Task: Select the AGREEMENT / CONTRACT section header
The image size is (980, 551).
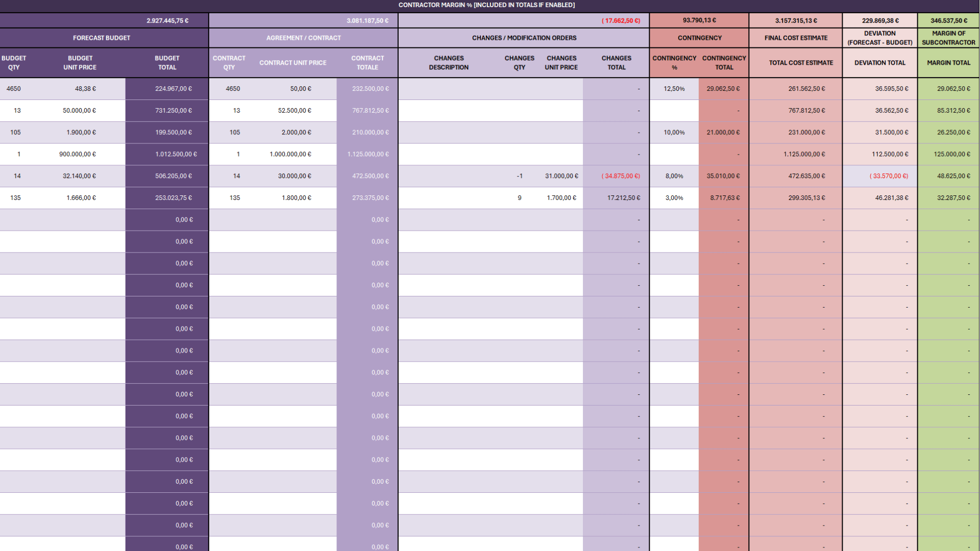Action: click(x=303, y=38)
